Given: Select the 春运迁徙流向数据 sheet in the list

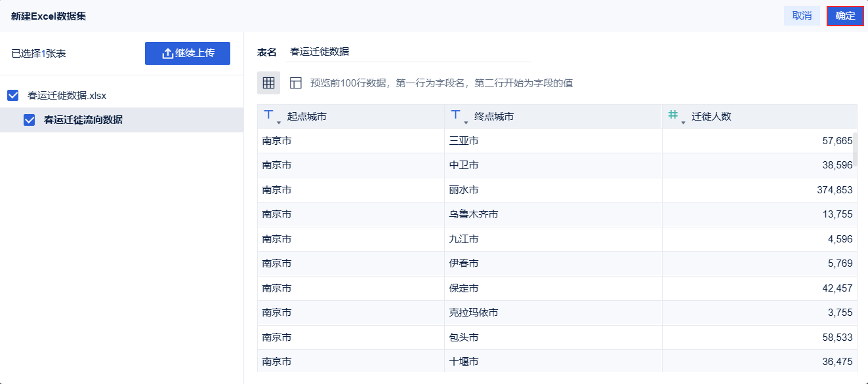Looking at the screenshot, I should (x=83, y=120).
